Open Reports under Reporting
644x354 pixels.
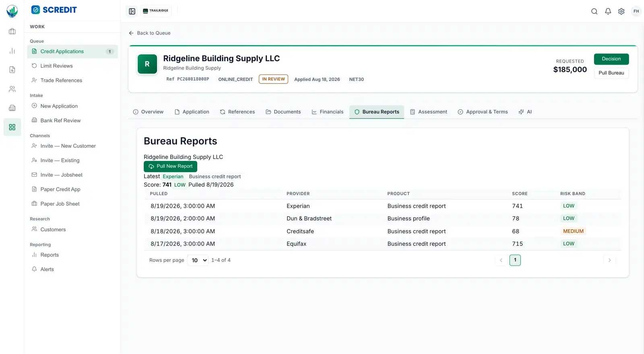[x=72, y=255]
